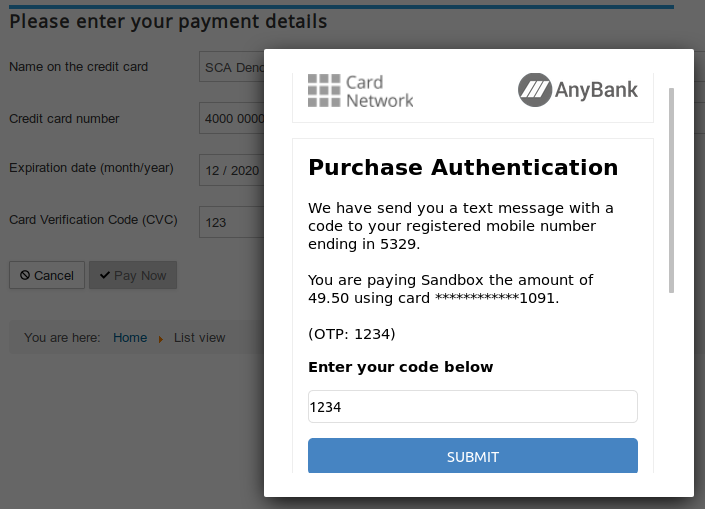Click the Card Network grid logo icon
Image resolution: width=705 pixels, height=509 pixels.
coord(324,90)
